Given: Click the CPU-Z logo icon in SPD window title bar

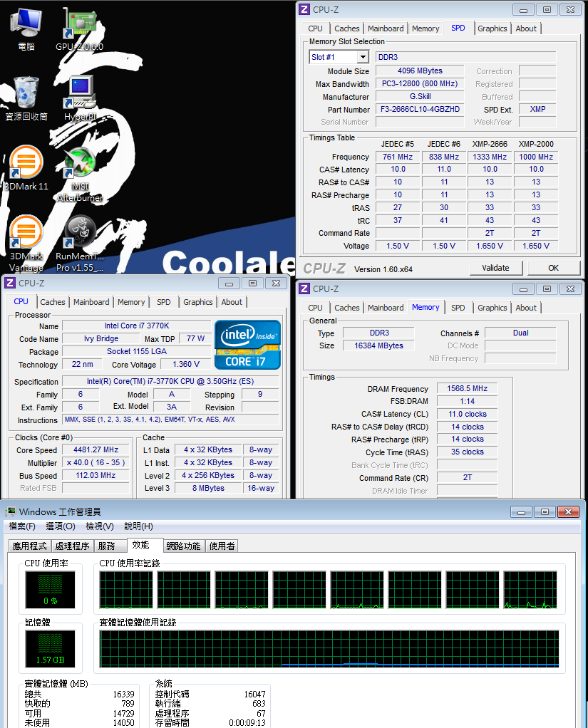Looking at the screenshot, I should [x=304, y=9].
